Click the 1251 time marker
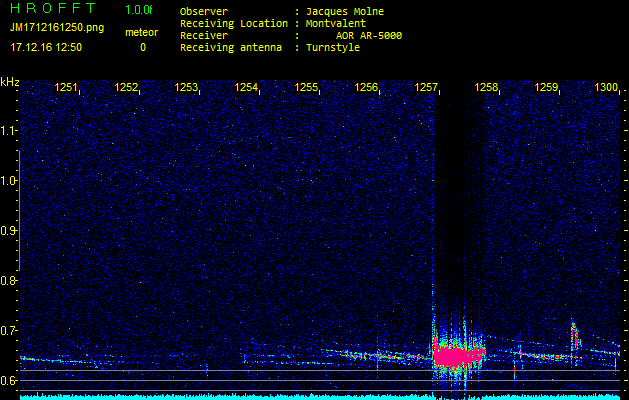Viewport: 629px width, 400px height. point(66,87)
